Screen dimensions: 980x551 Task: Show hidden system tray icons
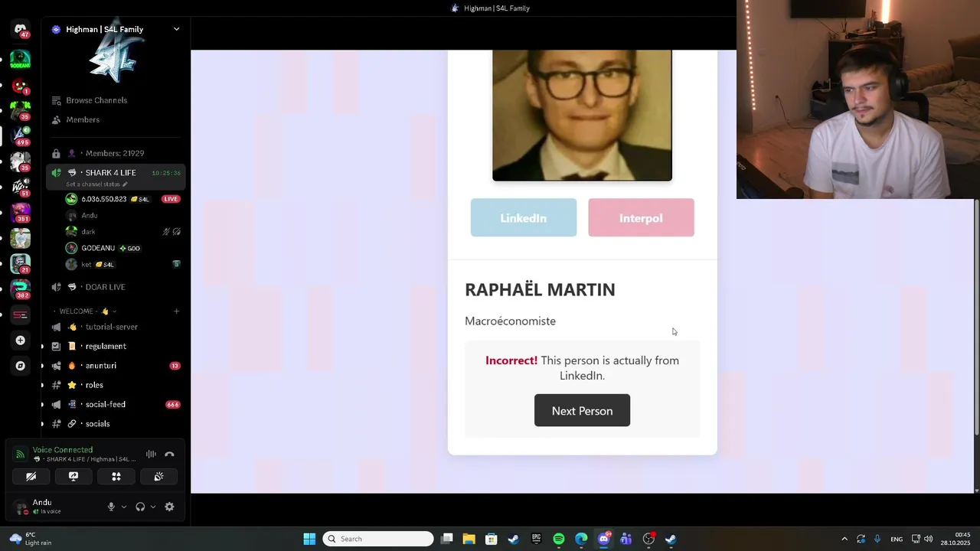coord(844,539)
